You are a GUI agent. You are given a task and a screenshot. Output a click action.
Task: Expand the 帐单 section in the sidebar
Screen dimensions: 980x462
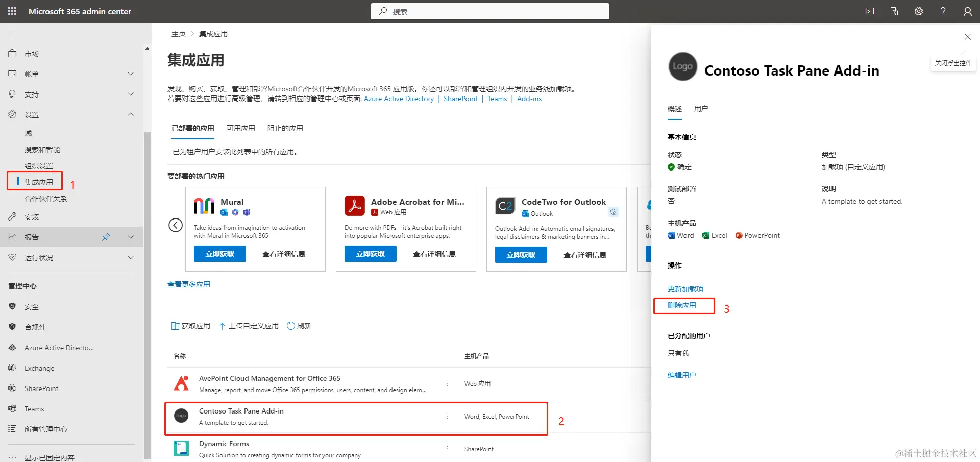pos(131,74)
